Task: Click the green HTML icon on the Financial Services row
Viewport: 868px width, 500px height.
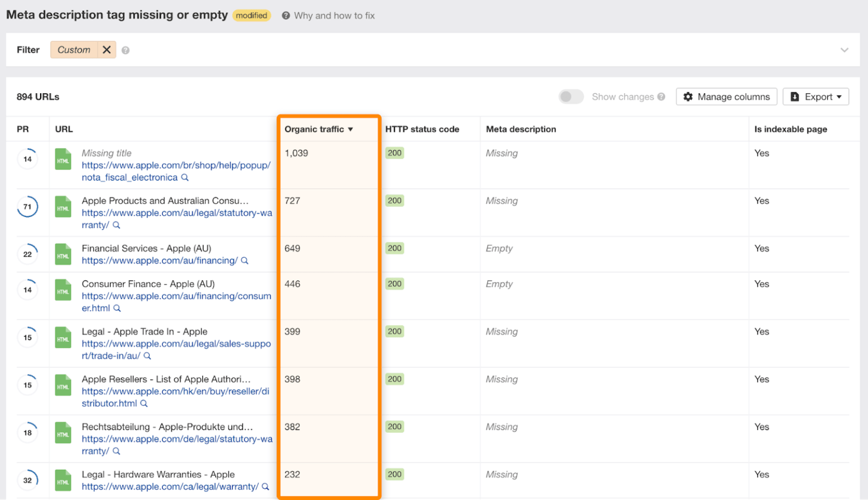Action: [63, 254]
